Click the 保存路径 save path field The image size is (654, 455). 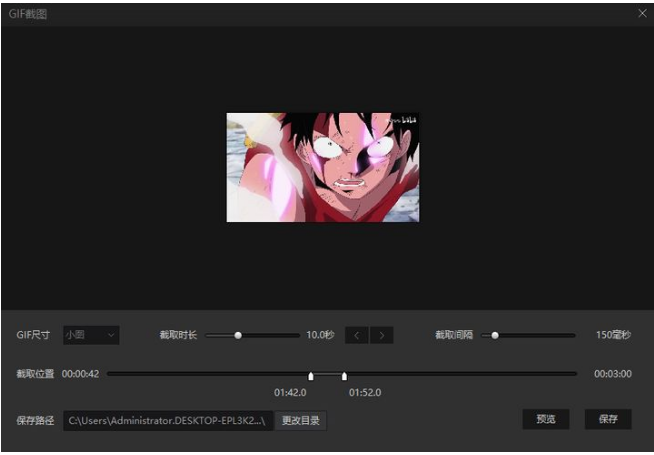point(167,420)
